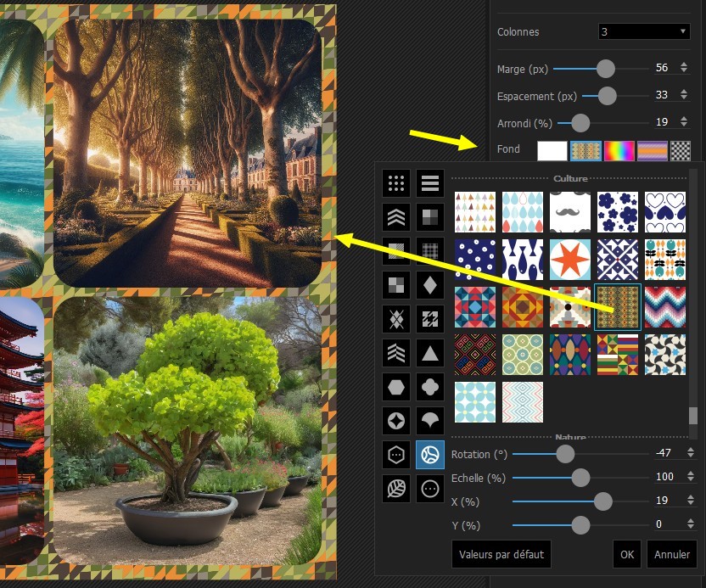The height and width of the screenshot is (588, 706).
Task: Pick the selected olive-orange weave pattern
Action: 618,307
